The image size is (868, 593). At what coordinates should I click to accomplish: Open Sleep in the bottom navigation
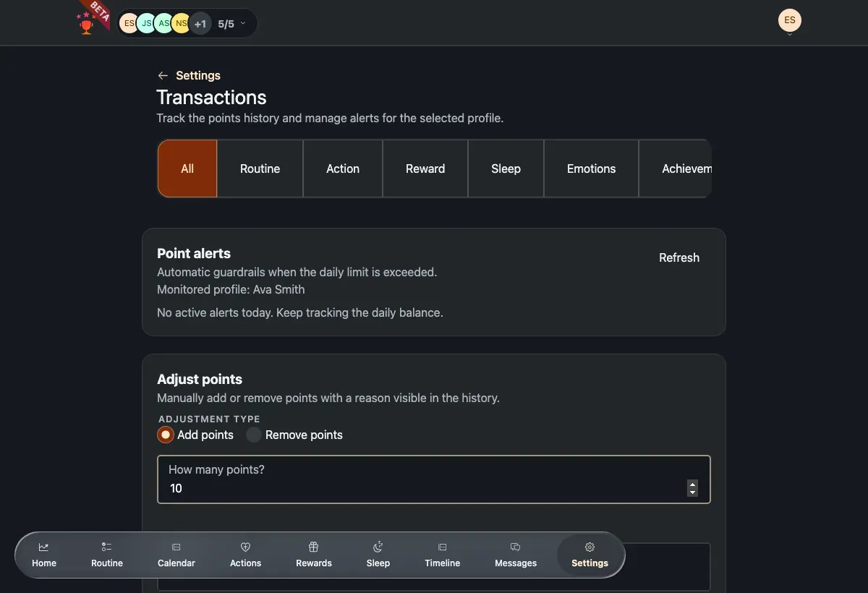coord(378,555)
